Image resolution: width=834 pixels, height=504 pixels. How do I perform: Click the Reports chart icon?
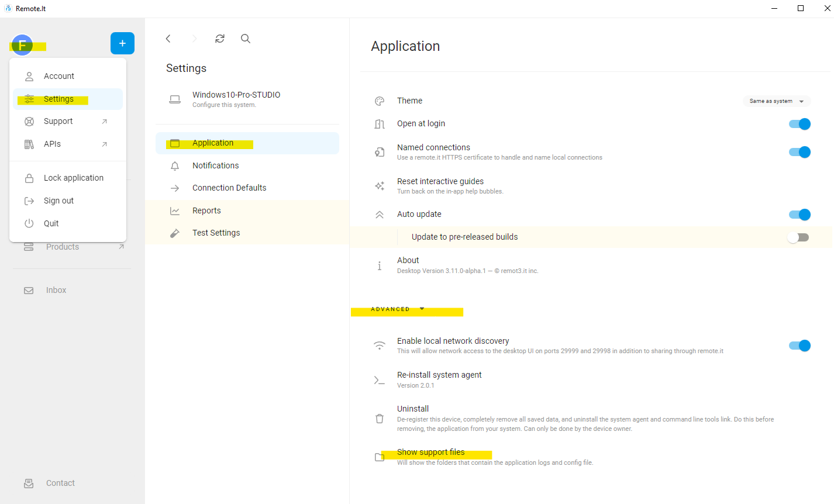click(x=175, y=211)
